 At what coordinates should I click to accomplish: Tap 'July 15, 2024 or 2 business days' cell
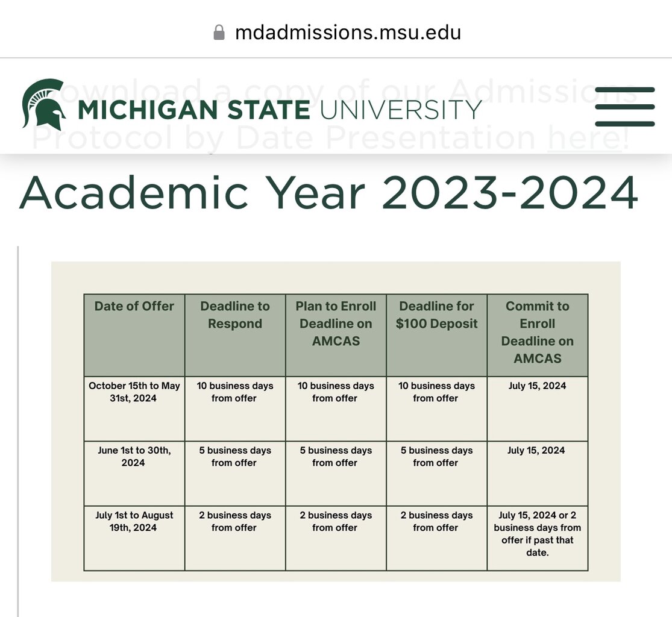(x=538, y=538)
